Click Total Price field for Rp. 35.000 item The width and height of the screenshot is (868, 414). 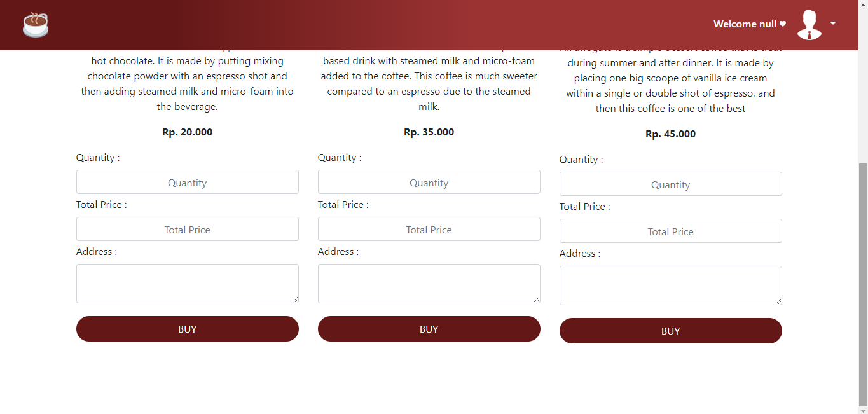coord(429,230)
